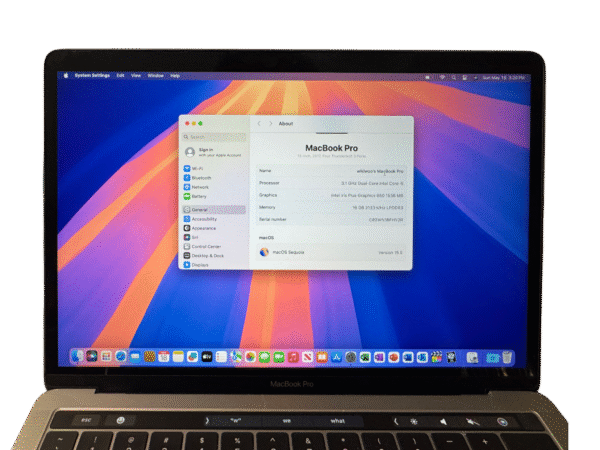The height and width of the screenshot is (450, 600).
Task: Open the Apple menu
Action: point(66,75)
